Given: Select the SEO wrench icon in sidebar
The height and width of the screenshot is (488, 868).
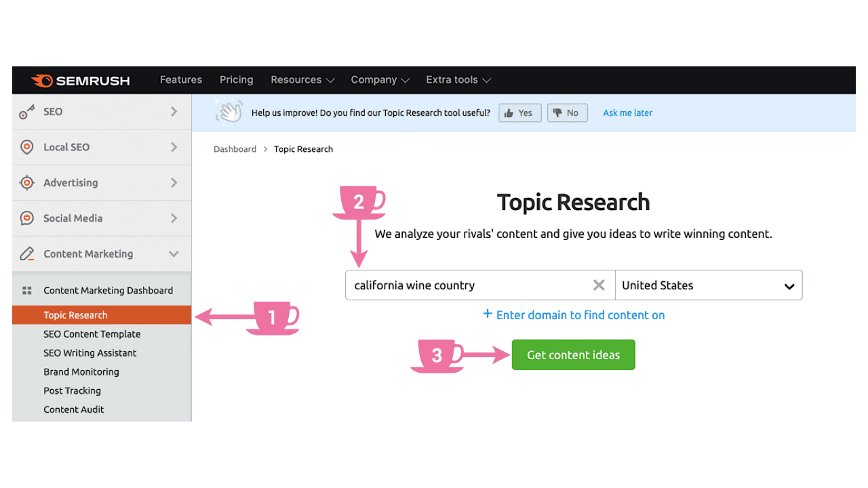Looking at the screenshot, I should point(26,112).
